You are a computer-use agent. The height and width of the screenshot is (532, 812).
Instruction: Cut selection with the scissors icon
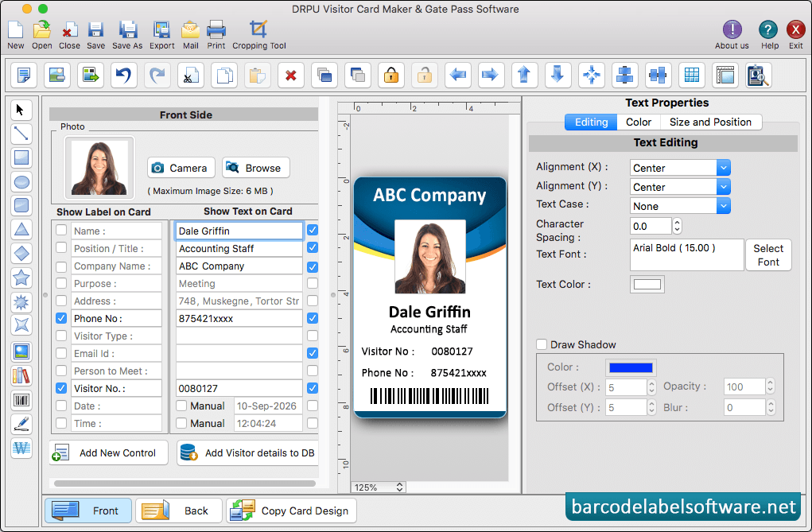click(x=191, y=76)
